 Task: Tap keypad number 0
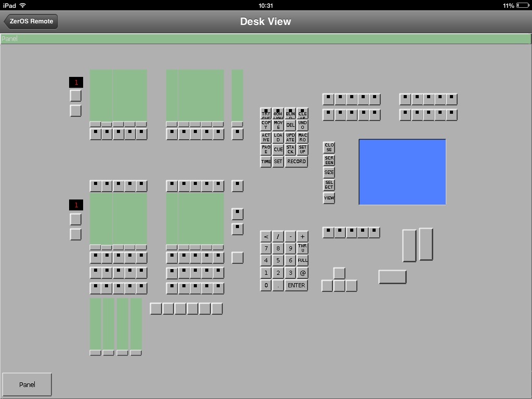click(266, 285)
